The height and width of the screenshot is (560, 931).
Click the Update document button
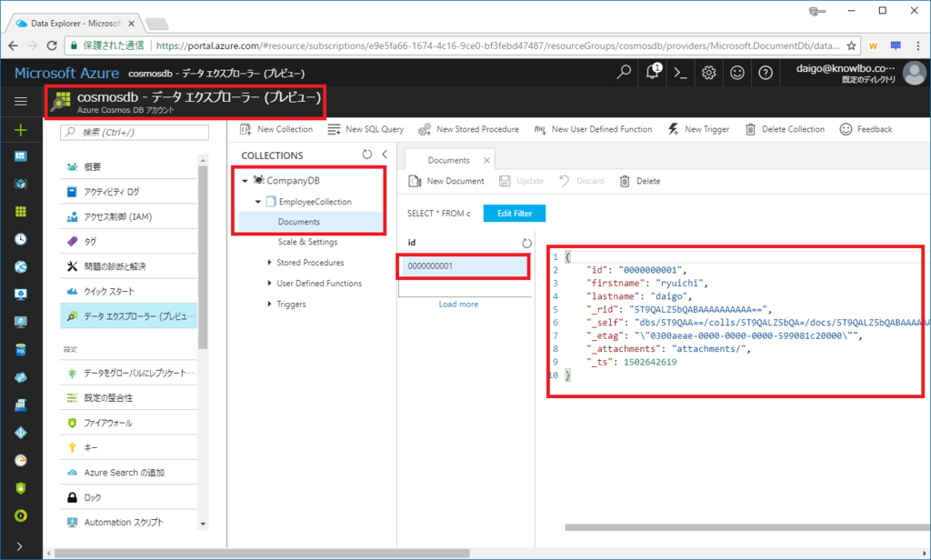tap(521, 181)
